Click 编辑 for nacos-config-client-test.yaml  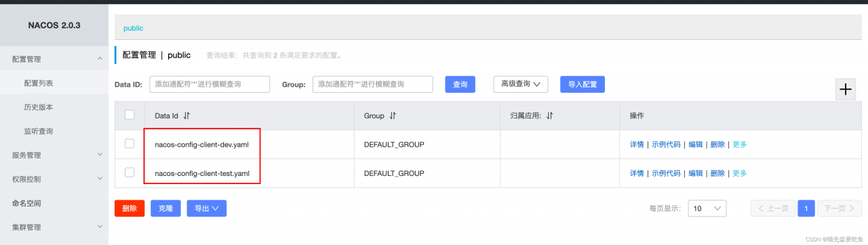pos(696,173)
